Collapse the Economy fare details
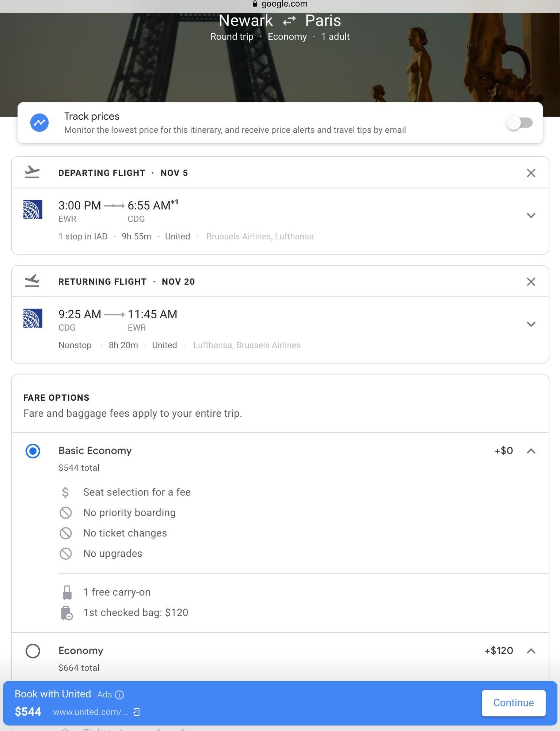 (x=531, y=651)
